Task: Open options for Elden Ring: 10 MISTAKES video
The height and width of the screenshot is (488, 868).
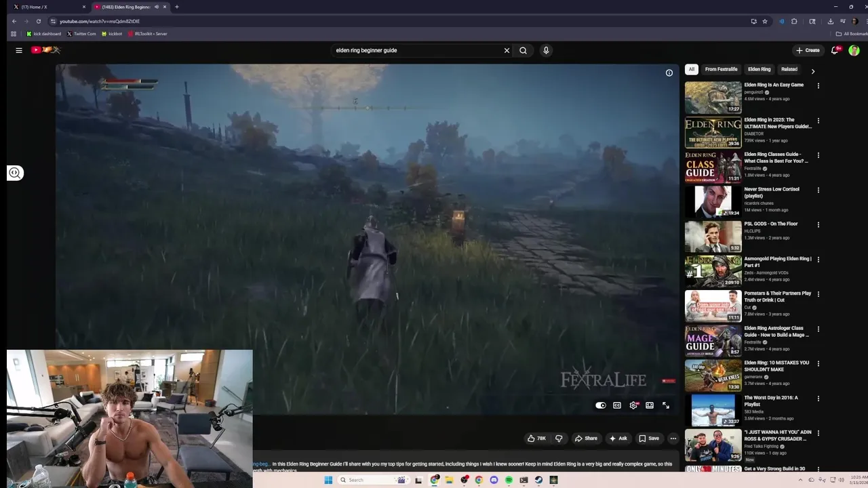Action: point(818,364)
